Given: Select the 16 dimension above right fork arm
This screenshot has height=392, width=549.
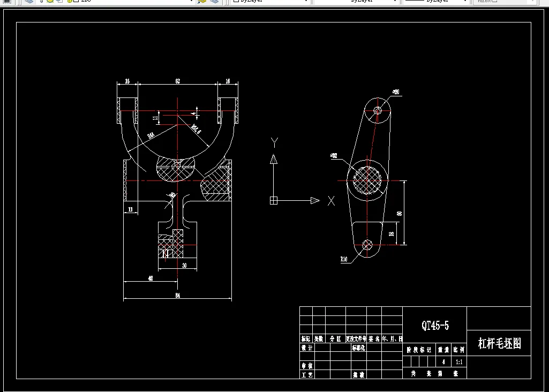Looking at the screenshot, I should pos(228,81).
